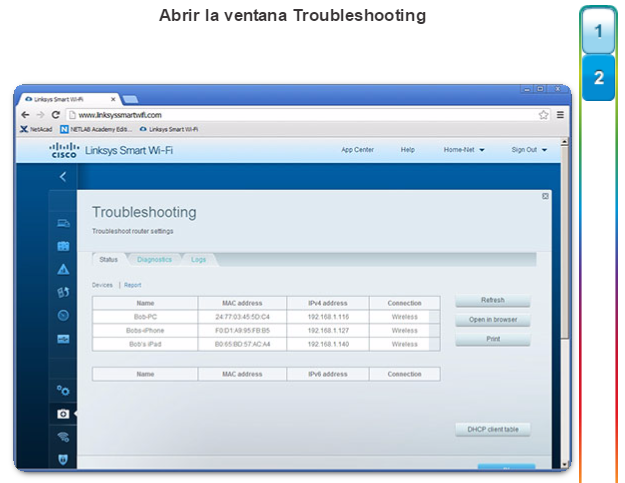Switch to the Diagnostics tab

pos(154,259)
